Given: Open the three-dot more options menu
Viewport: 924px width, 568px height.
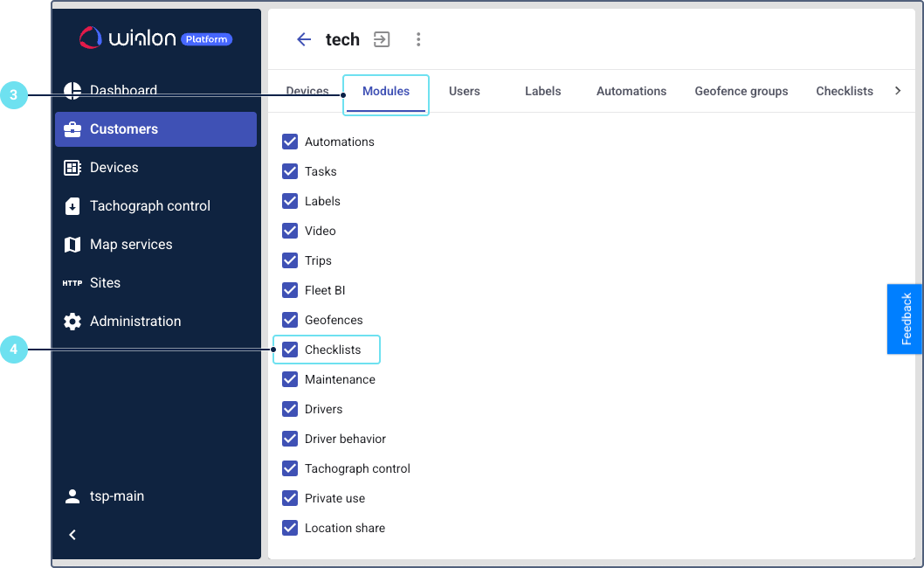Looking at the screenshot, I should coord(418,39).
